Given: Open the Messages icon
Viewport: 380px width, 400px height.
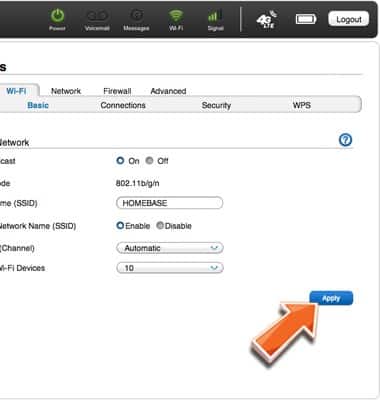Looking at the screenshot, I should coord(136,15).
